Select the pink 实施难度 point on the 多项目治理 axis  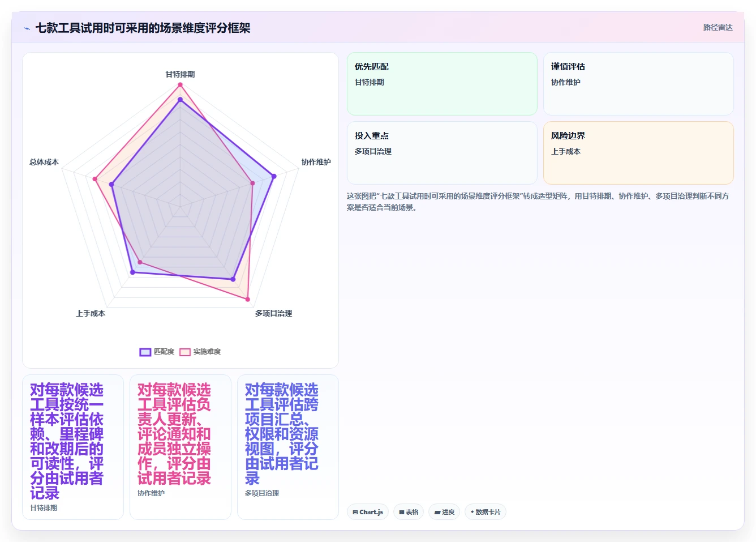[247, 299]
